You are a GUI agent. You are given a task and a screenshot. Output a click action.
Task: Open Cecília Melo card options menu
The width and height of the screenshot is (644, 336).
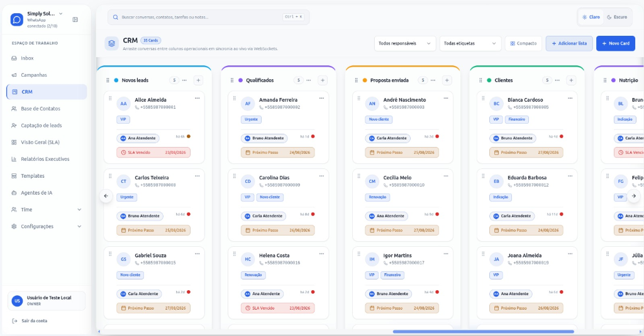point(446,176)
